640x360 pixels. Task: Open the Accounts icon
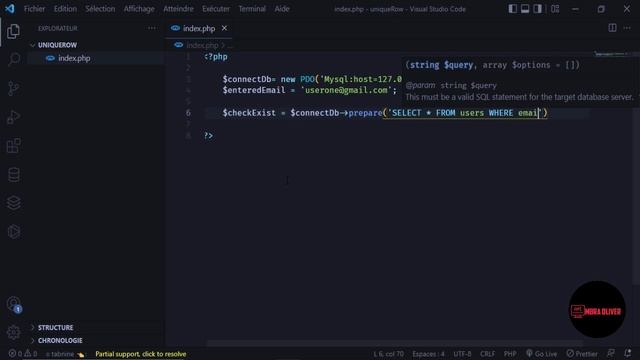(13, 304)
